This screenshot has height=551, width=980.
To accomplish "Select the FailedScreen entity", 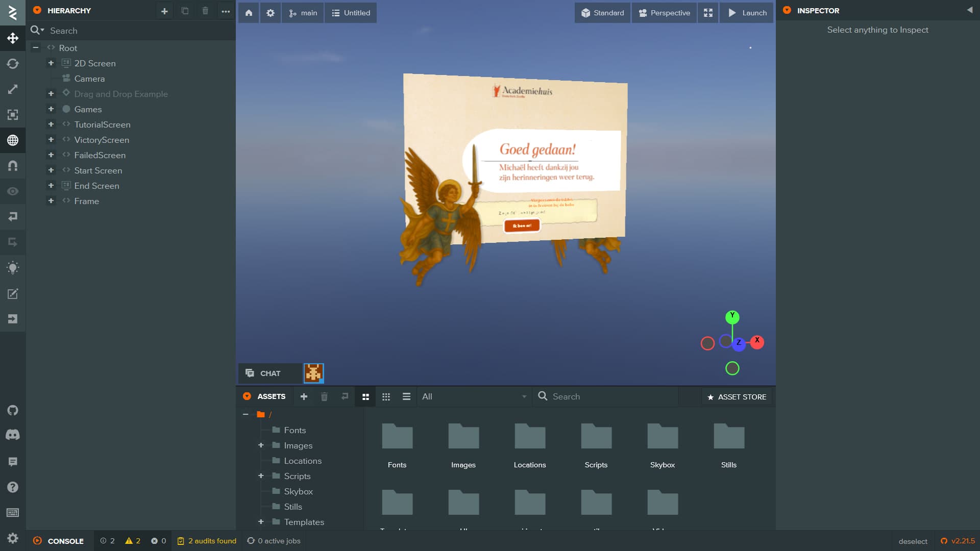I will click(x=100, y=155).
